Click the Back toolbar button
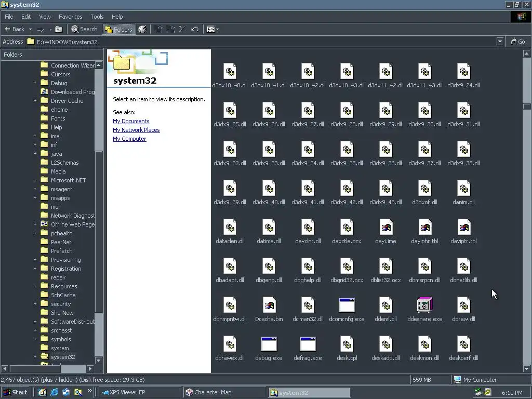The image size is (532, 399). [x=14, y=29]
